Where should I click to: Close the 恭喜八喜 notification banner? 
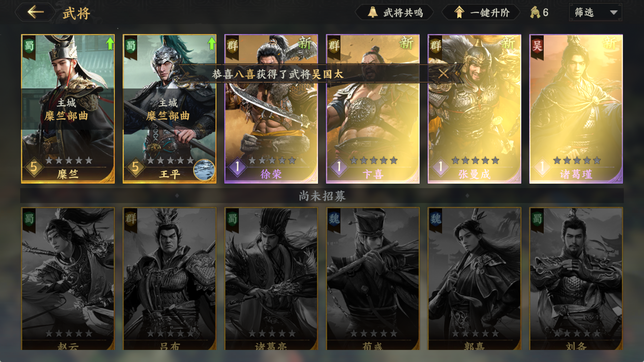click(443, 73)
